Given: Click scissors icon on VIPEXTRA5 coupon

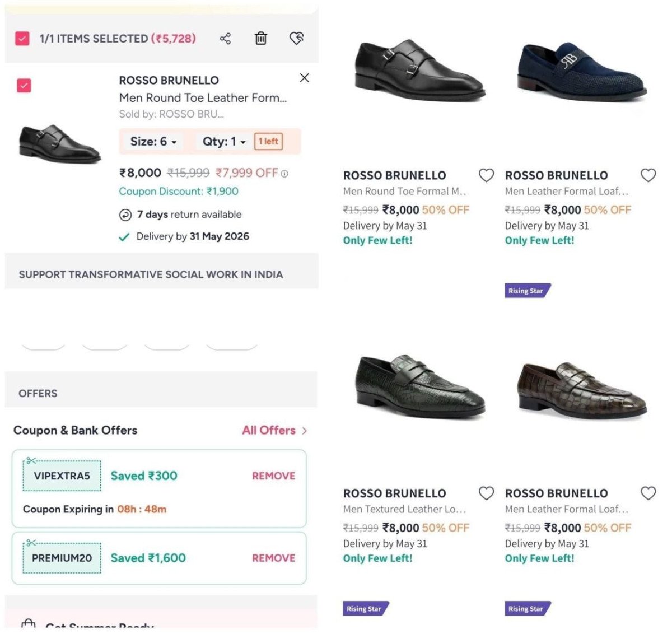Looking at the screenshot, I should [x=31, y=461].
